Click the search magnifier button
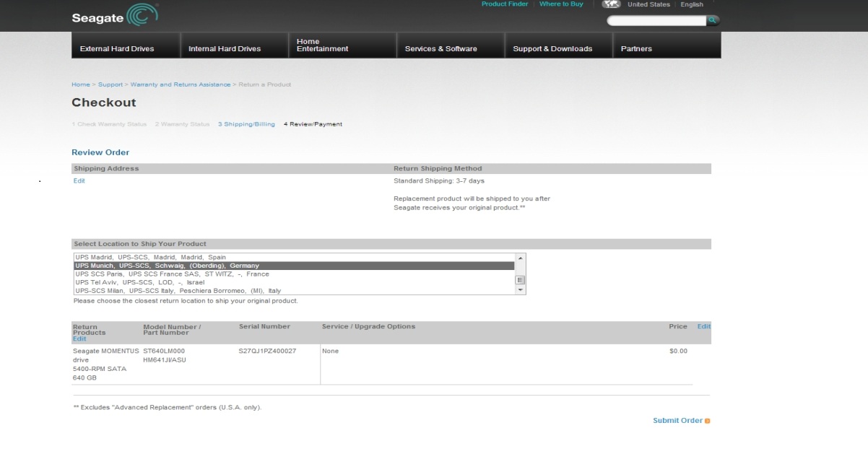The height and width of the screenshot is (467, 868). pyautogui.click(x=713, y=20)
